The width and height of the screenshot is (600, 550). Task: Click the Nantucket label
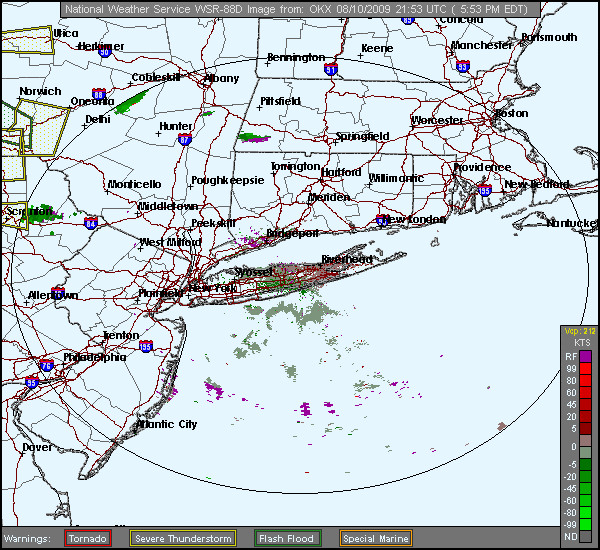[572, 223]
